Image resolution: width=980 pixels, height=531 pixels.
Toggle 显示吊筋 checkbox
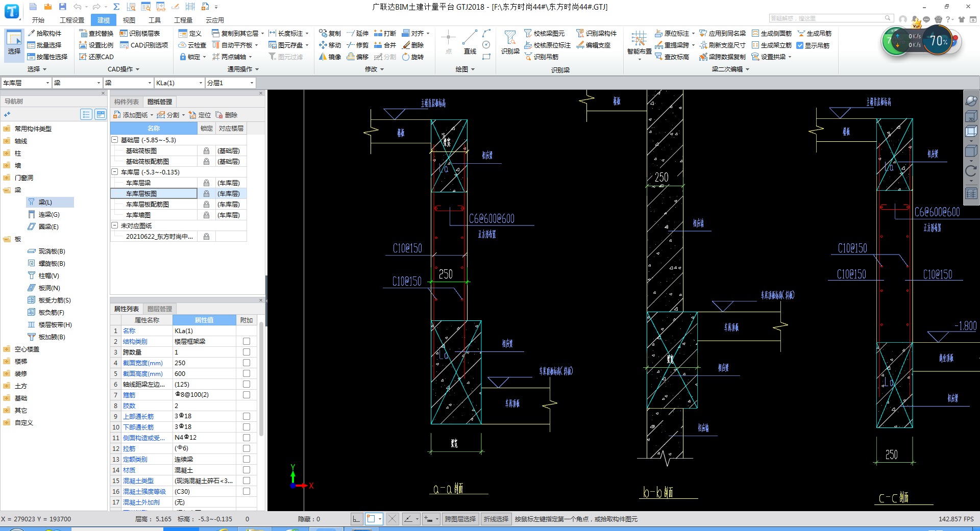tap(800, 45)
